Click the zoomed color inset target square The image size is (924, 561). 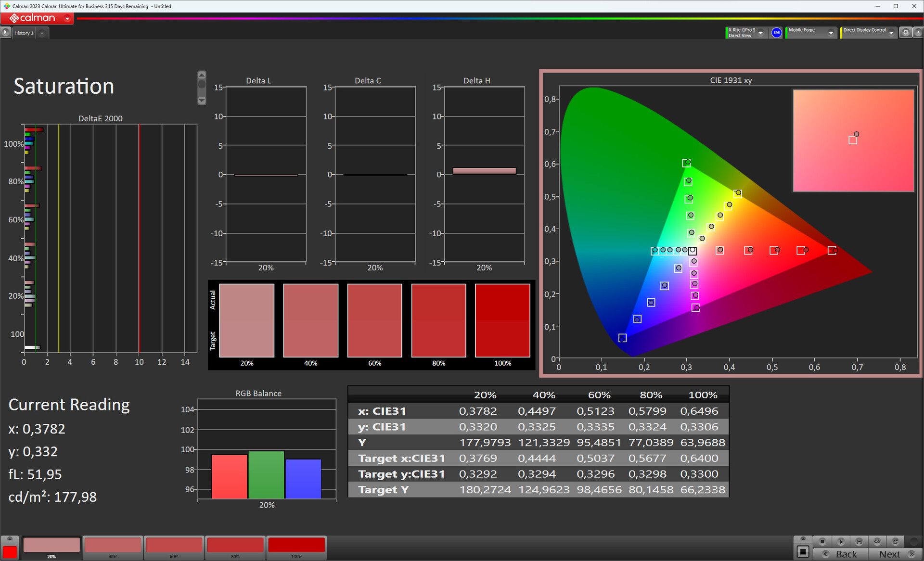click(853, 140)
